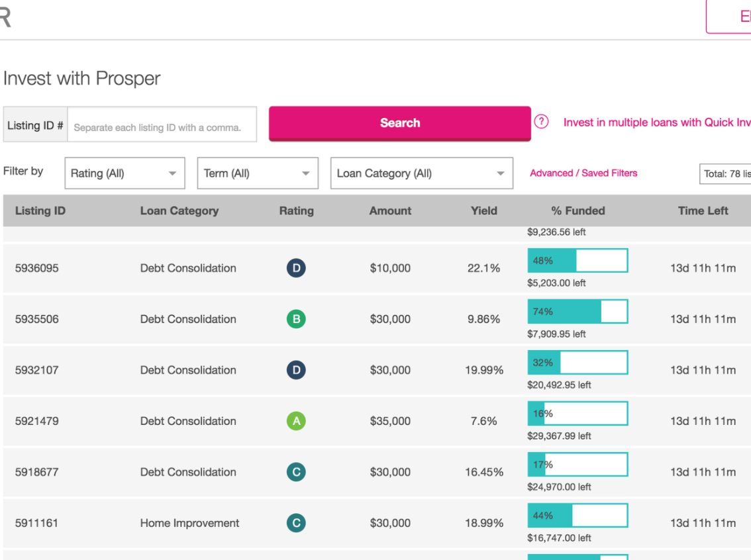Click the Invest with Prosper heading
The height and width of the screenshot is (560, 751).
pyautogui.click(x=82, y=79)
